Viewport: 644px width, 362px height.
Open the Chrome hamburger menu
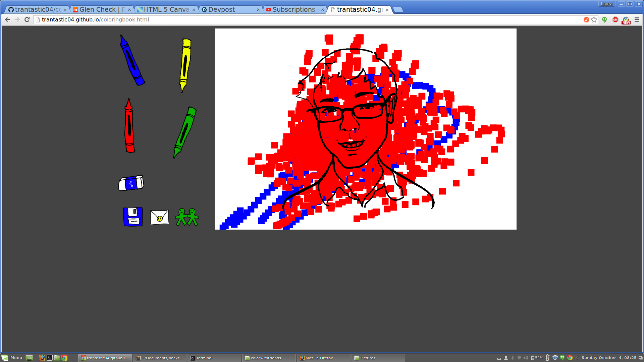tap(637, 20)
